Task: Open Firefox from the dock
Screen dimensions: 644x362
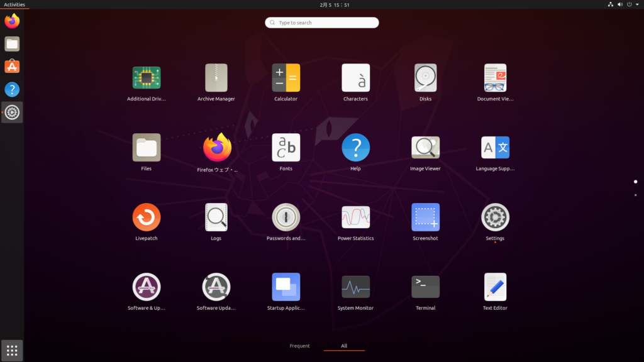Action: (x=12, y=21)
